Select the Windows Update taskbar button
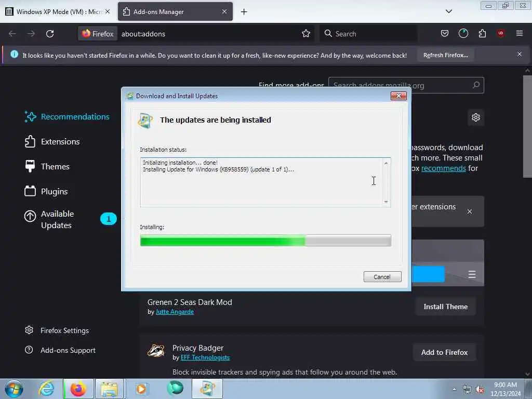 207,389
